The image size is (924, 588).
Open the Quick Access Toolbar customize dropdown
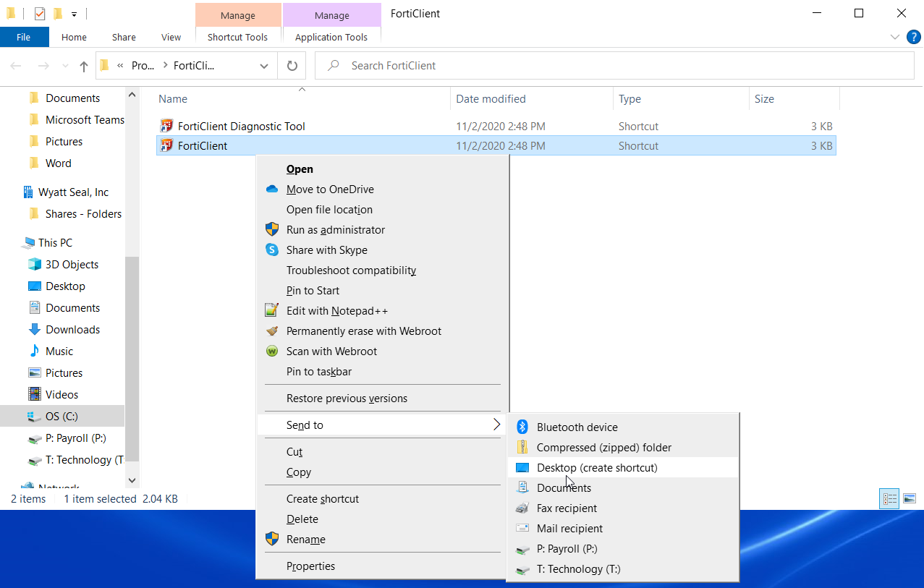click(74, 14)
